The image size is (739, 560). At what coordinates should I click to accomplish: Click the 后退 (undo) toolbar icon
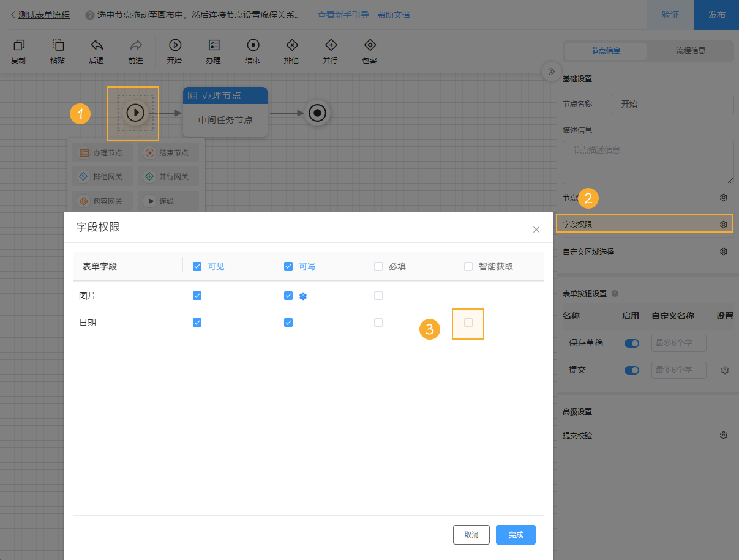(x=96, y=51)
